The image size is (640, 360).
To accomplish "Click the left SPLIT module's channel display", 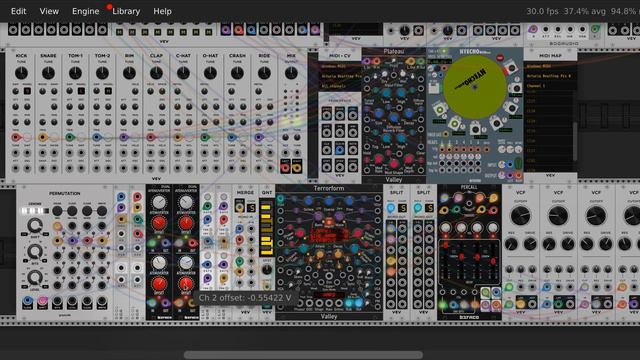I will coord(402,208).
